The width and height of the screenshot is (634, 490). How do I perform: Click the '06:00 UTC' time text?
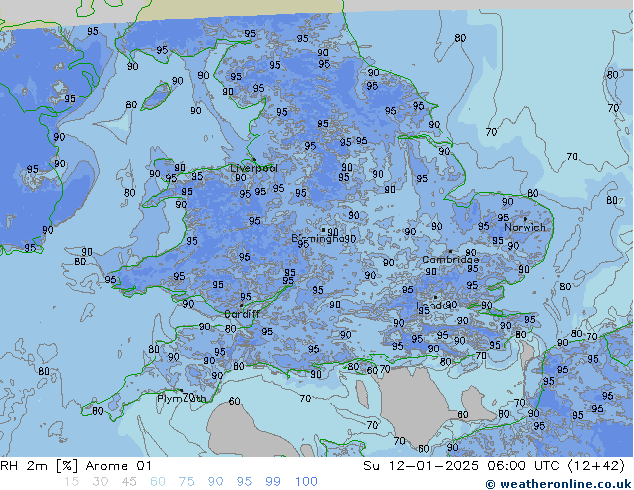(523, 466)
